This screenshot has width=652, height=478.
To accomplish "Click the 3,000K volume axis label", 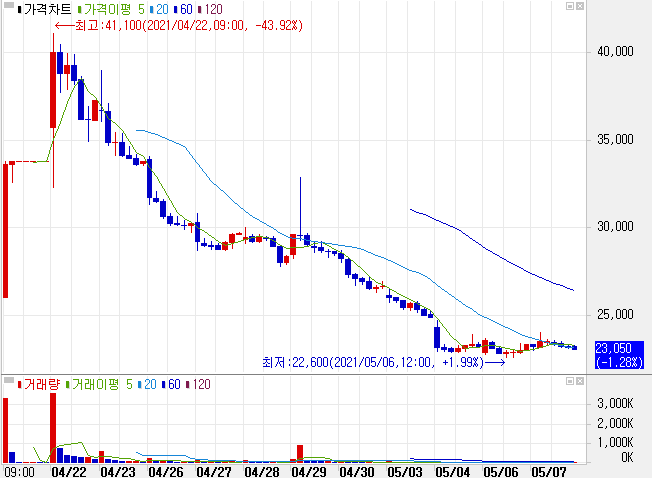I will coord(615,403).
